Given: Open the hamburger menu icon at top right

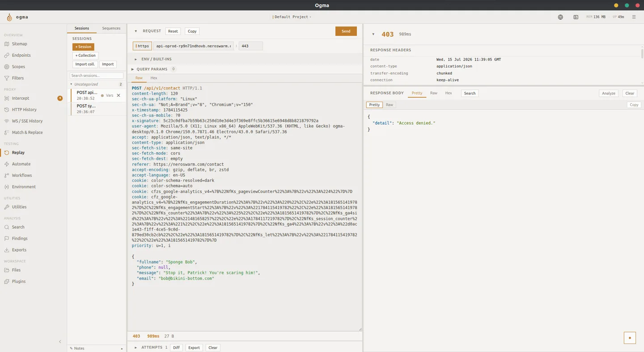Looking at the screenshot, I should click(634, 17).
